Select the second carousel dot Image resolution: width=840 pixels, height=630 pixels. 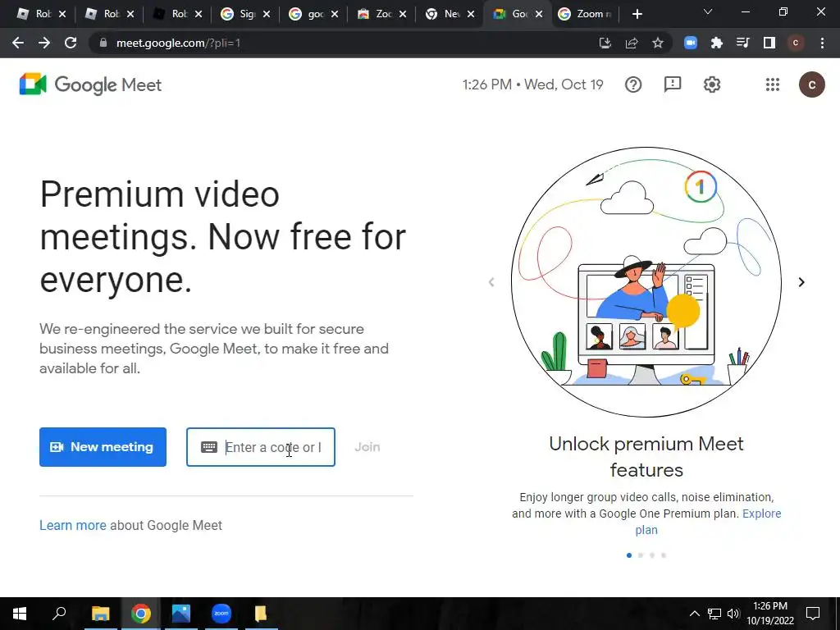(641, 555)
